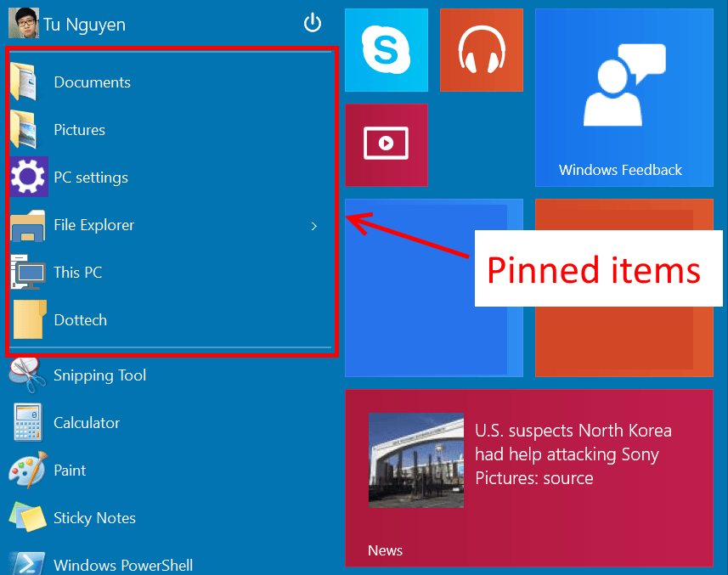Open the Music app tile with headphones
This screenshot has width=728, height=575.
481,49
